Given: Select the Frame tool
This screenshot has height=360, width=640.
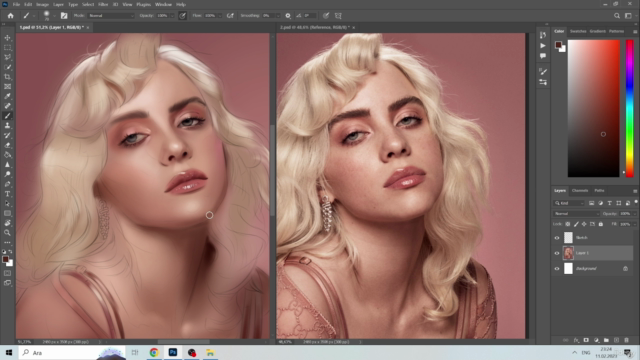Looking at the screenshot, I should pos(7,87).
